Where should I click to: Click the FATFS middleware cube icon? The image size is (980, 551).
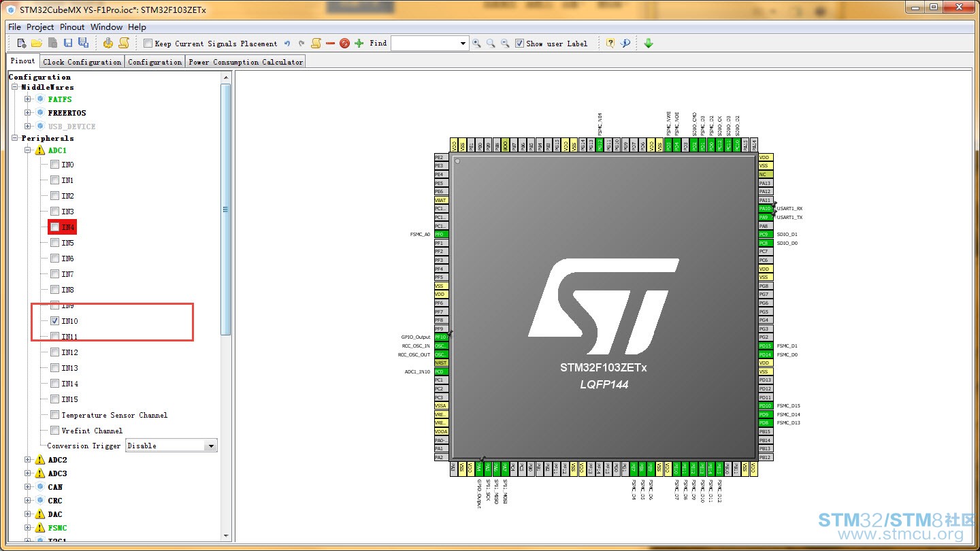point(40,99)
